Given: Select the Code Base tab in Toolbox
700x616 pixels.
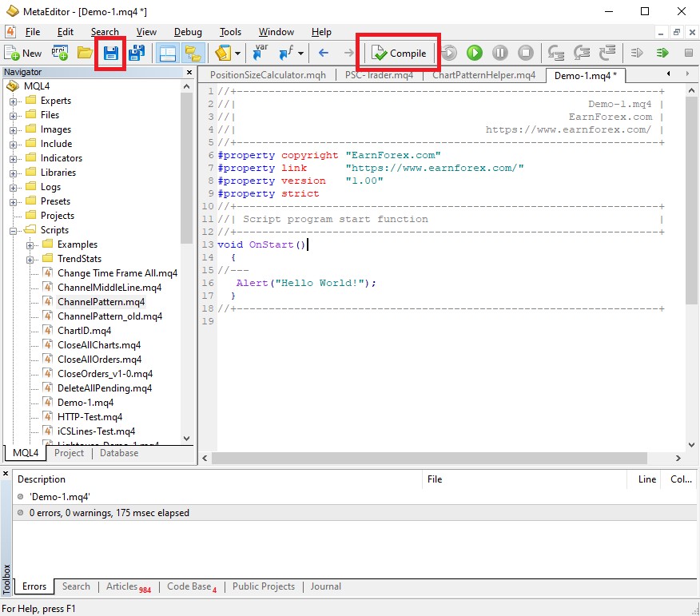Looking at the screenshot, I should coord(189,586).
